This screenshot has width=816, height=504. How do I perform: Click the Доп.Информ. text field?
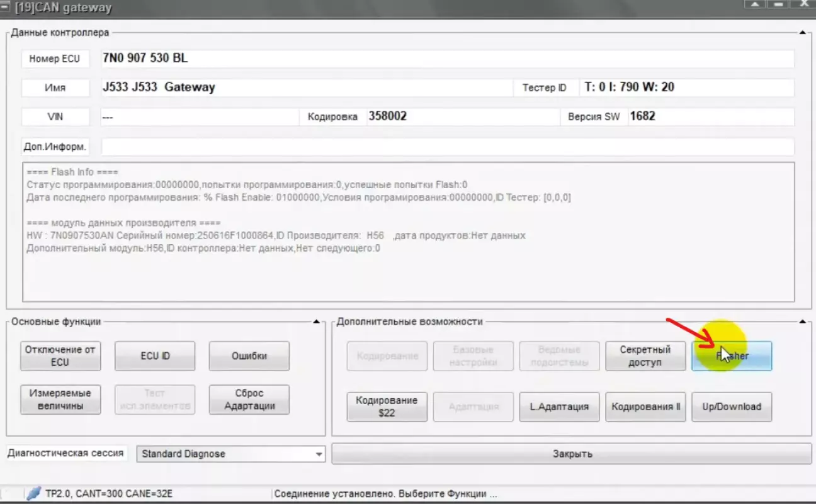coord(447,147)
